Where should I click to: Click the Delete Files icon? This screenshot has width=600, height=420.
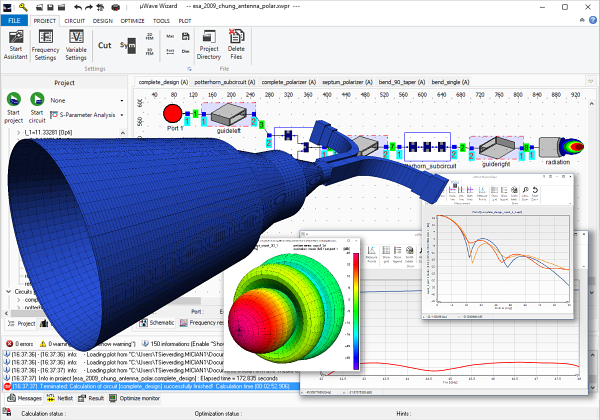coord(237,47)
